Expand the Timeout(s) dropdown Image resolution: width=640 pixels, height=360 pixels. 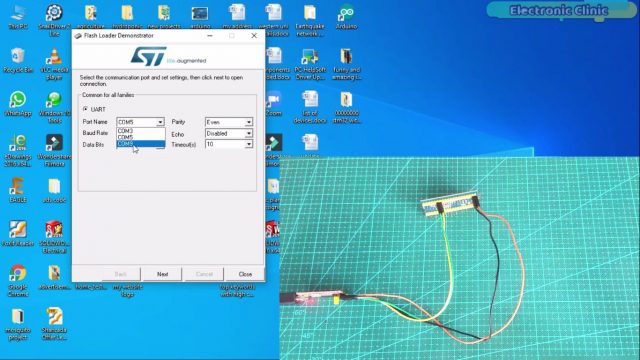[249, 144]
